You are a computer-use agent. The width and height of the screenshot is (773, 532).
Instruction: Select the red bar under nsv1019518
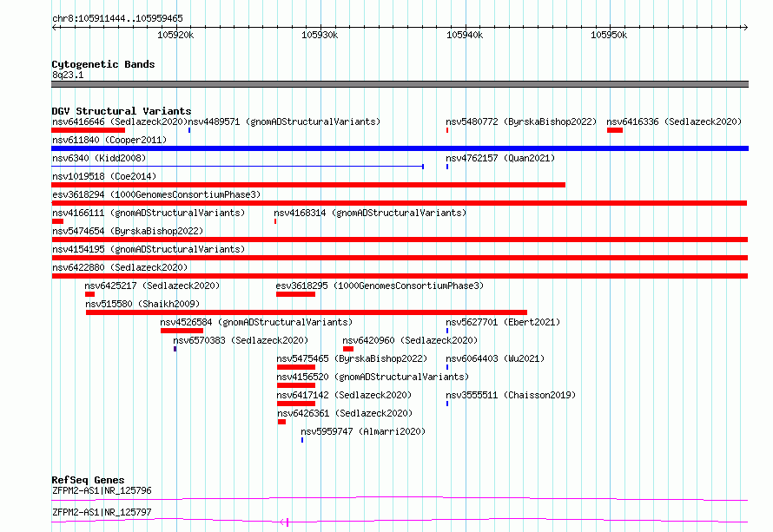pyautogui.click(x=308, y=185)
